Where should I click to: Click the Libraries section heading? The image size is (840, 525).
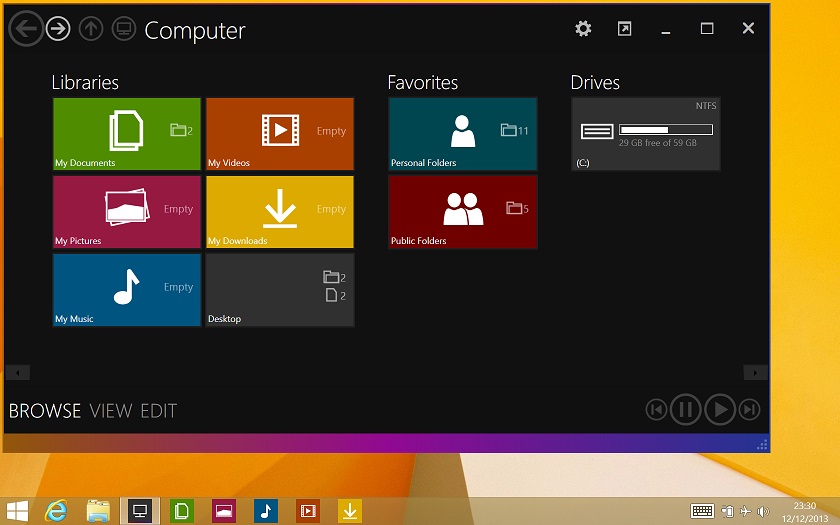[85, 82]
